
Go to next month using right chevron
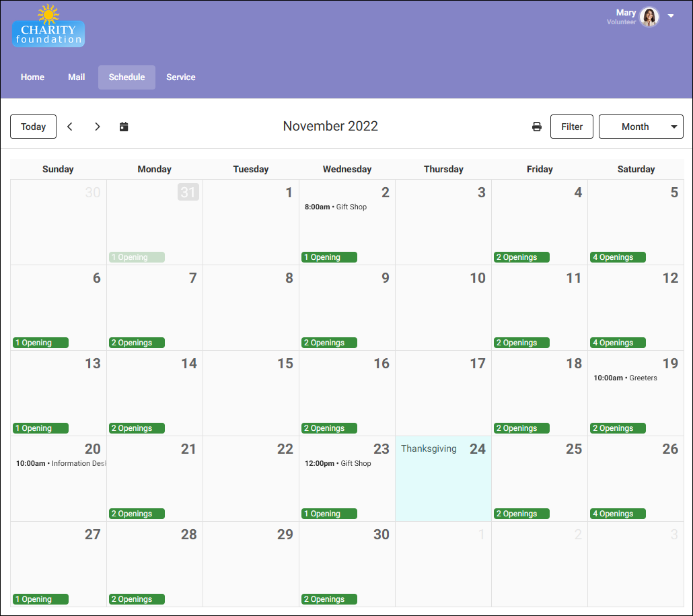pyautogui.click(x=98, y=127)
